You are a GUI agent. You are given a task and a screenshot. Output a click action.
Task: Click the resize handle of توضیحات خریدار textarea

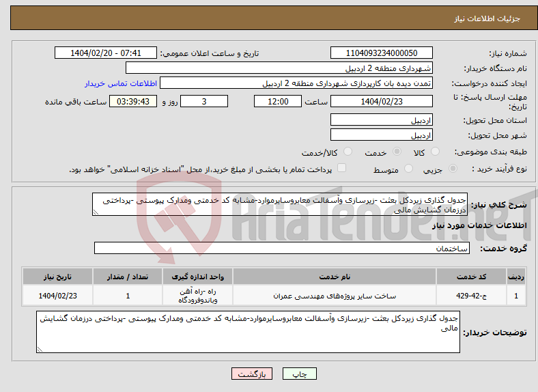pyautogui.click(x=40, y=350)
